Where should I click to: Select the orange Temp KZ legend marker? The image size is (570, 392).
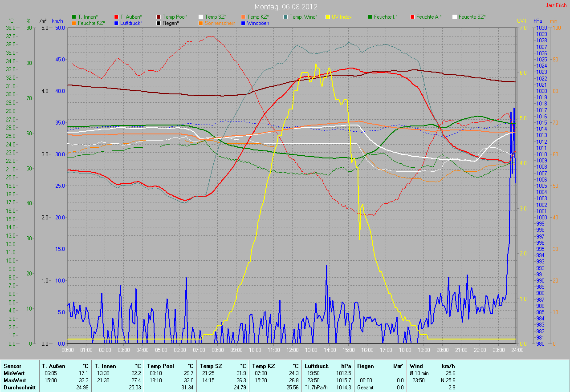pyautogui.click(x=243, y=17)
